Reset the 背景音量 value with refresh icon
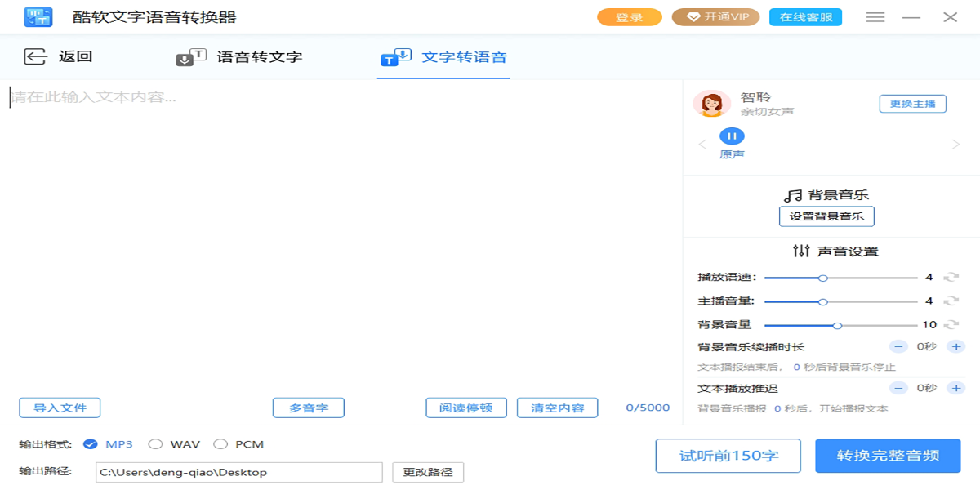 [951, 324]
